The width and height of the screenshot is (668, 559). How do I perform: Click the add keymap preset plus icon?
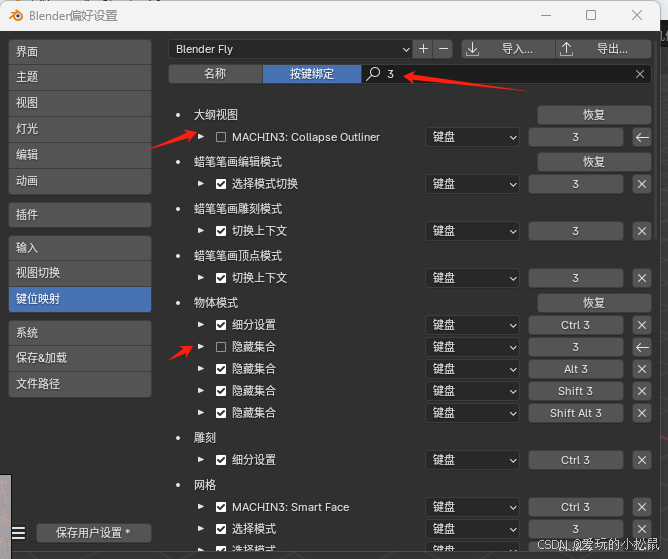[423, 49]
